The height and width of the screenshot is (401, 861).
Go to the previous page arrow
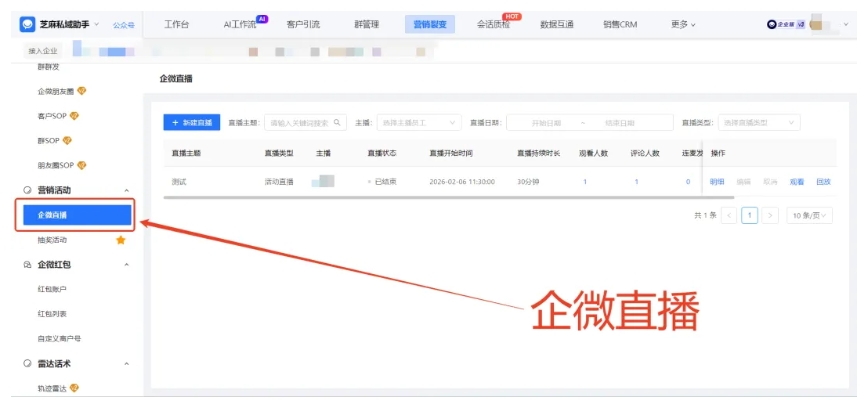click(x=729, y=215)
